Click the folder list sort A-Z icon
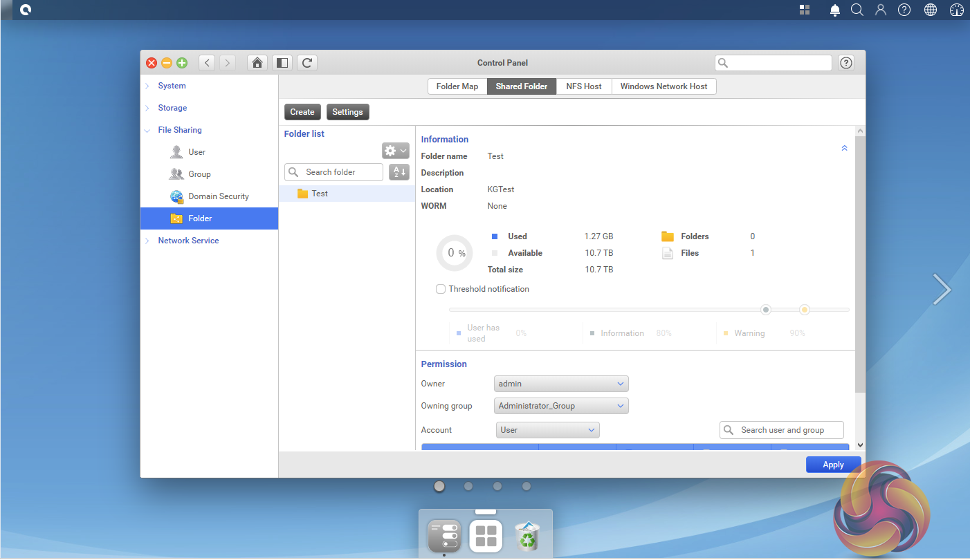The width and height of the screenshot is (970, 560). [399, 172]
